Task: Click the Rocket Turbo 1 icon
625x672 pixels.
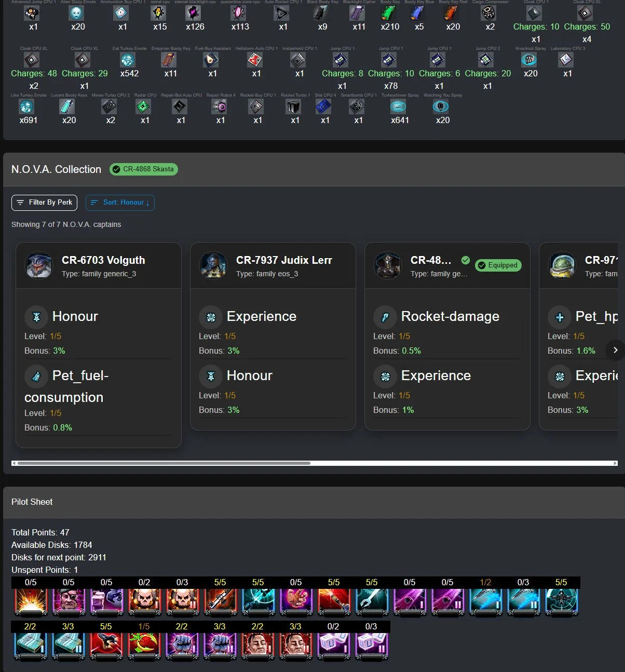Action: point(293,106)
